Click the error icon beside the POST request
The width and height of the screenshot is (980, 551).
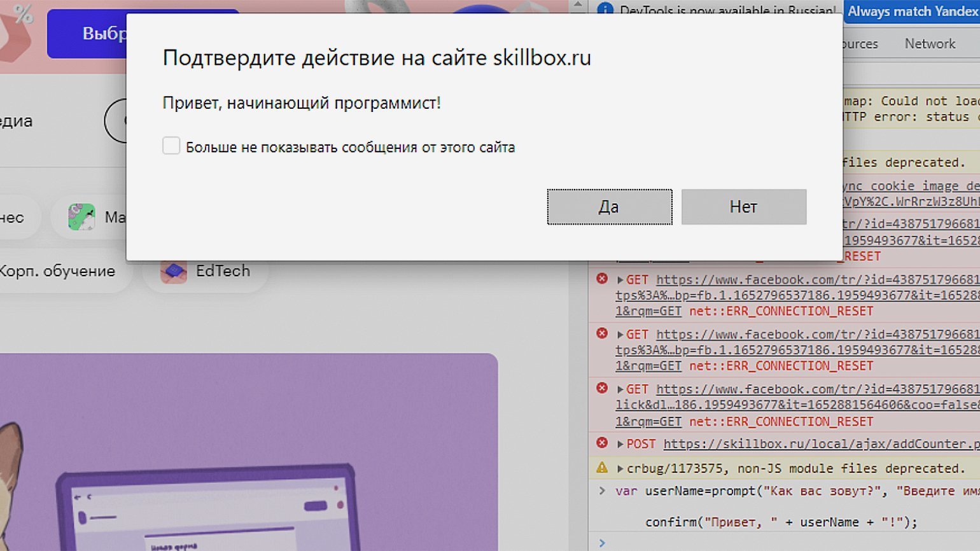602,443
